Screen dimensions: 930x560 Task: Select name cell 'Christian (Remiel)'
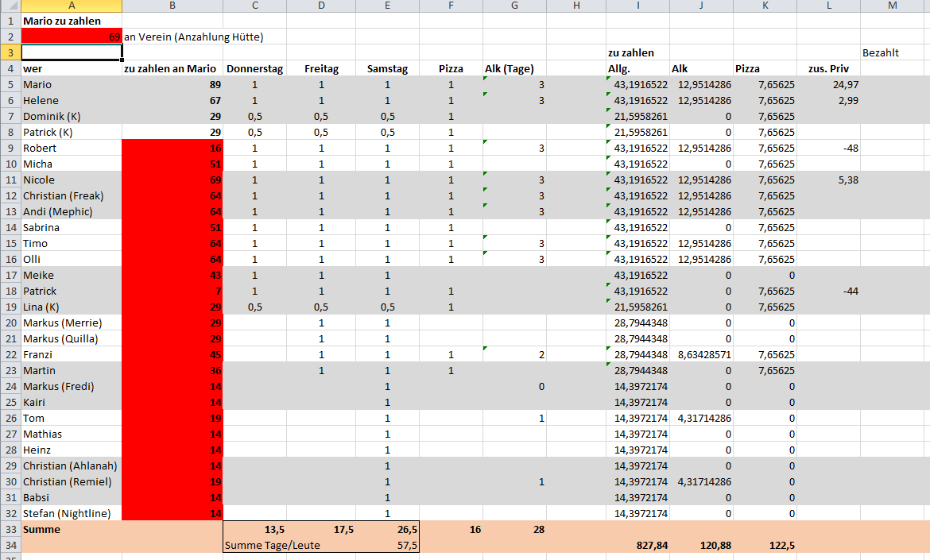click(72, 482)
